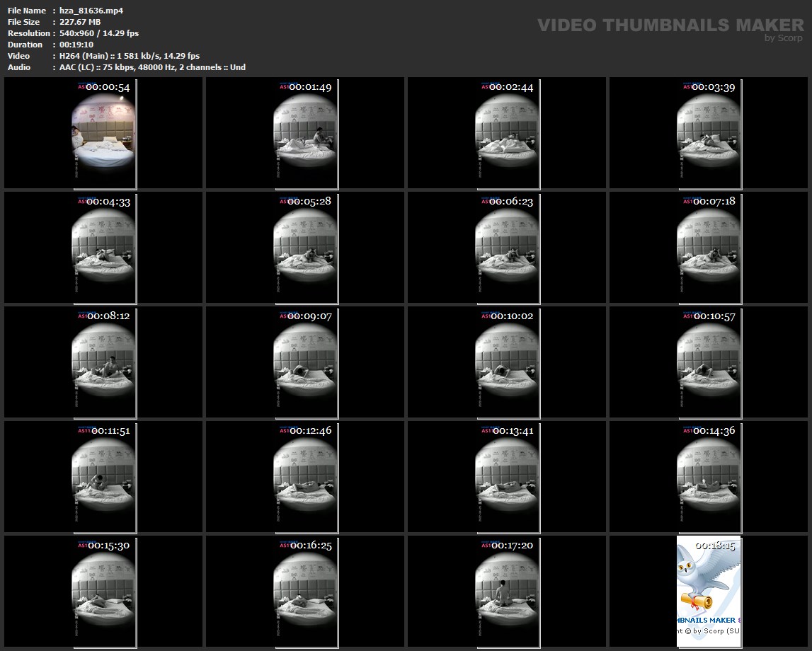Viewport: 812px width, 651px height.
Task: Click the frame labeled 00:03:39
Action: coord(709,134)
